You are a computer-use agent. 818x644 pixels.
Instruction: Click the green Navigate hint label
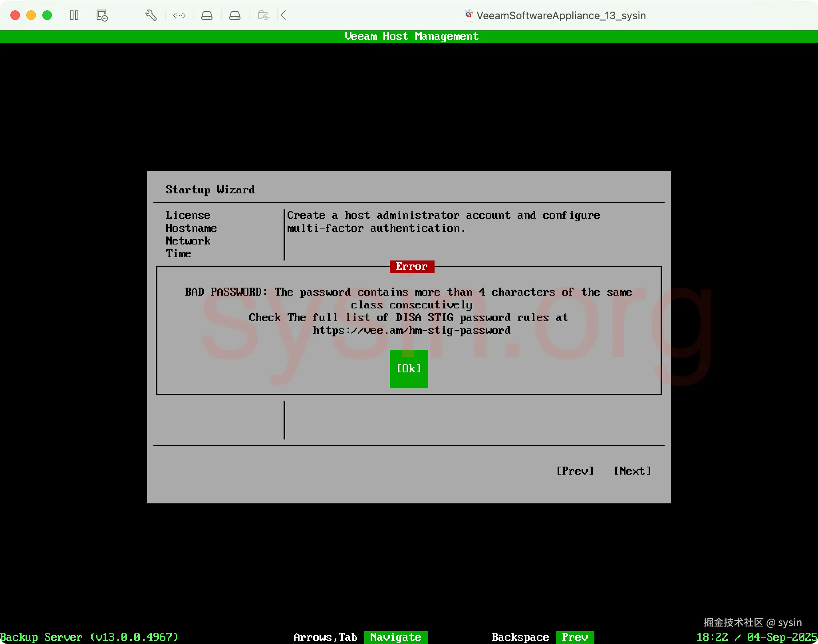(x=395, y=637)
